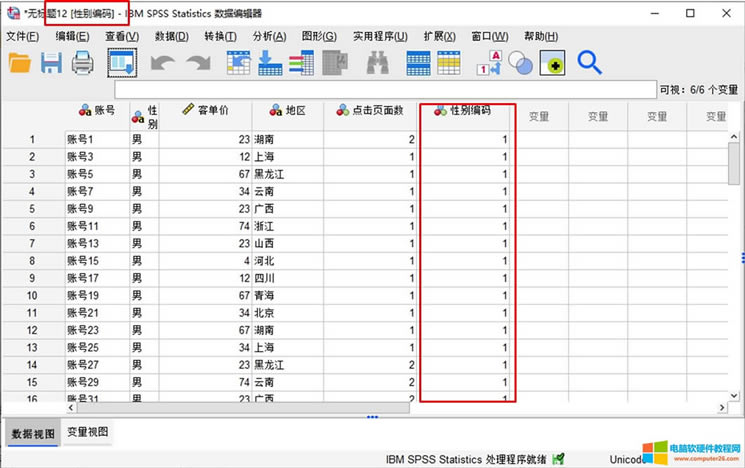Click the Recall recent dialogs icon
Screen dimensions: 745x468
tap(121, 63)
